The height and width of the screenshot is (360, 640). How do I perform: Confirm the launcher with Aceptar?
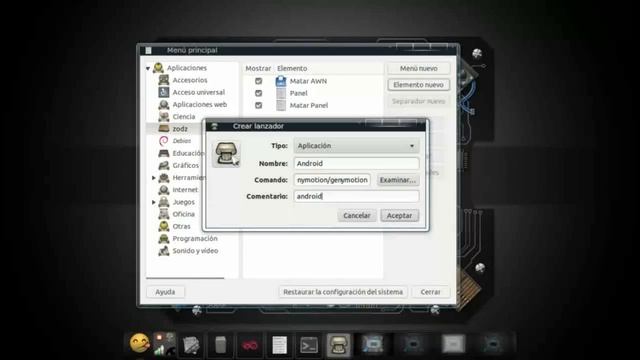[400, 216]
